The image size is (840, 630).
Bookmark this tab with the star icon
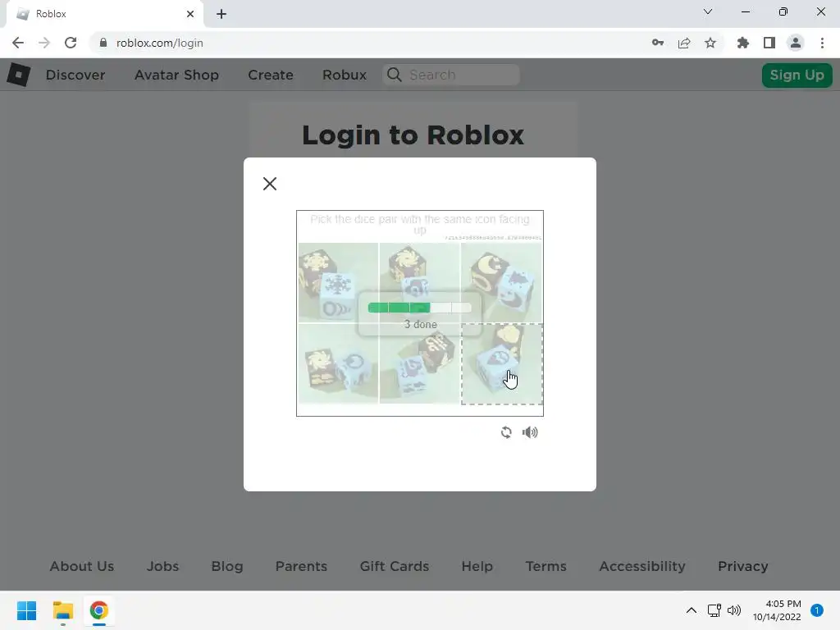click(x=710, y=43)
